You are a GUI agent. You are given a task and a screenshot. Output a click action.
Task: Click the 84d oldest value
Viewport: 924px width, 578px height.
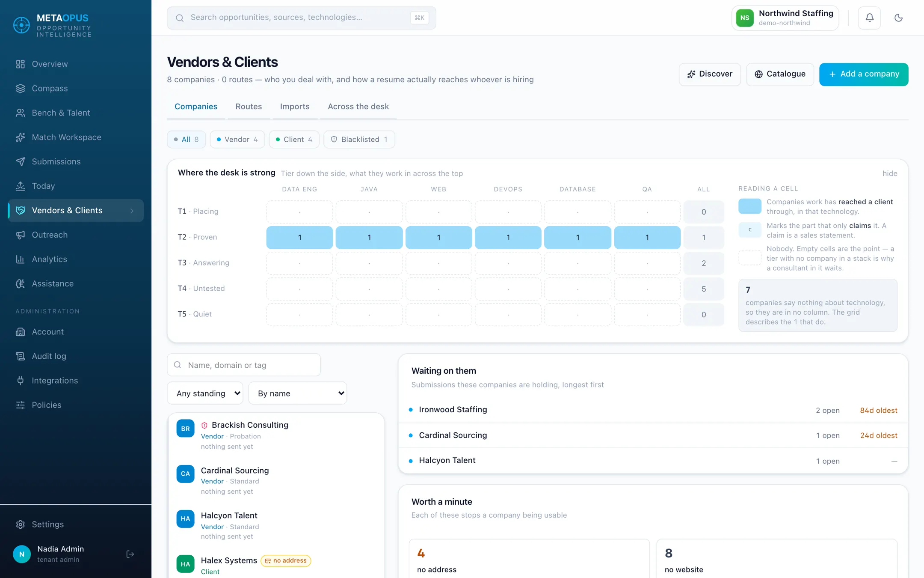879,411
